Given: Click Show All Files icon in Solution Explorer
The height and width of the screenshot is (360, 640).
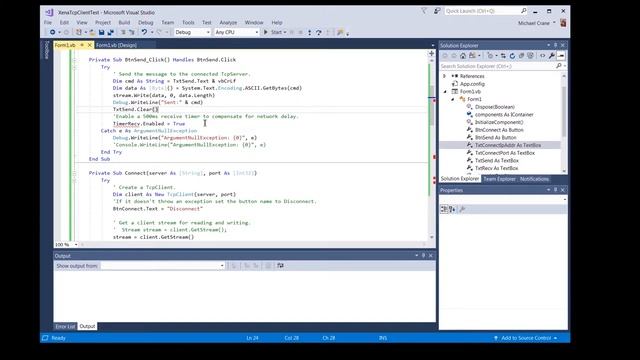Looking at the screenshot, I should pos(530,56).
